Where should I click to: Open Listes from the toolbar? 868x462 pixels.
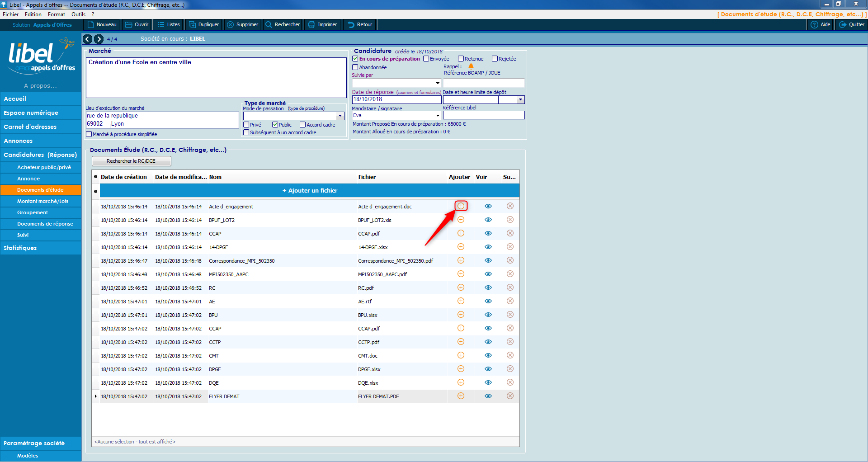[169, 24]
